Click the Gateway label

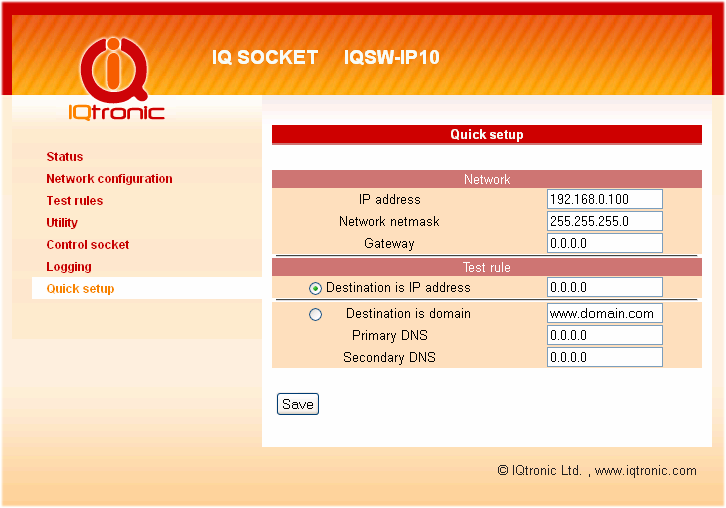tap(389, 244)
